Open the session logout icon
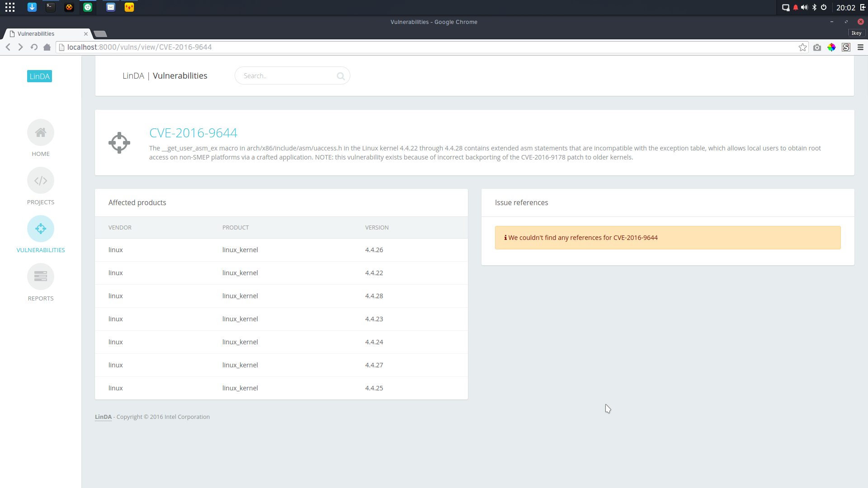The image size is (868, 488). (863, 7)
